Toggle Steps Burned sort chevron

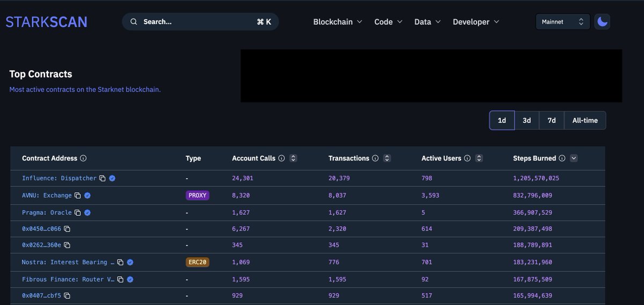pos(574,158)
